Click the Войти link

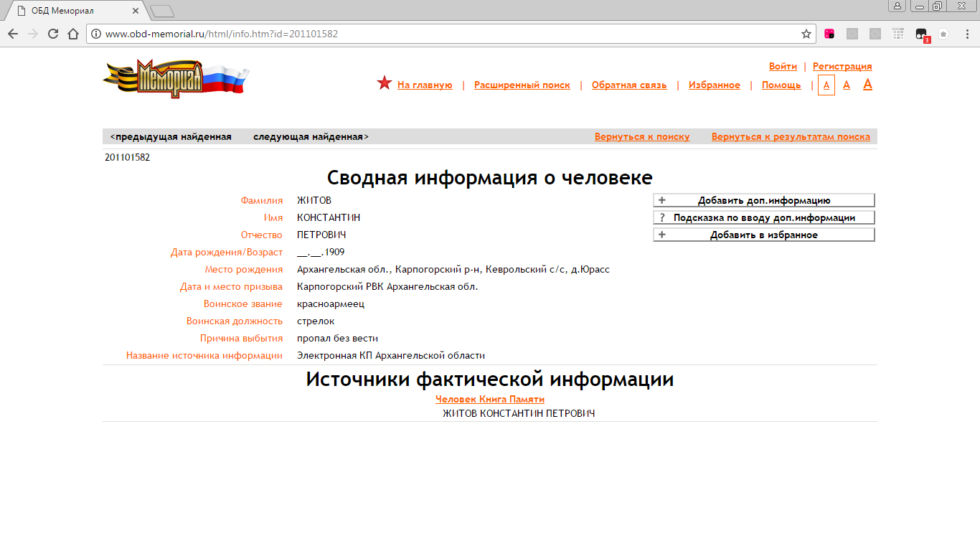tap(783, 66)
